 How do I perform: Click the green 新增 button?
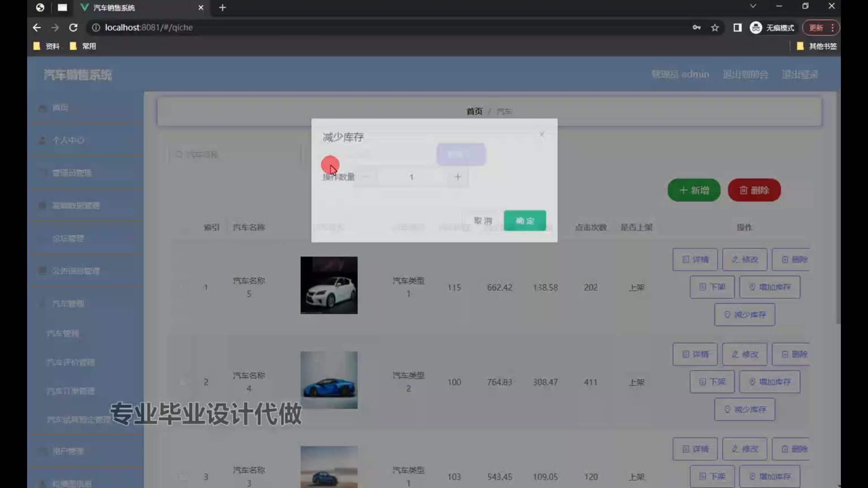pyautogui.click(x=694, y=190)
